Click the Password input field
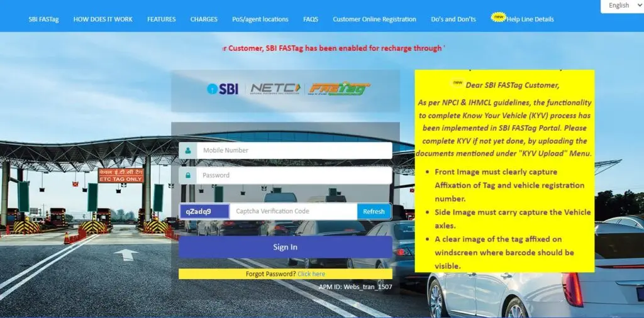 pos(294,175)
